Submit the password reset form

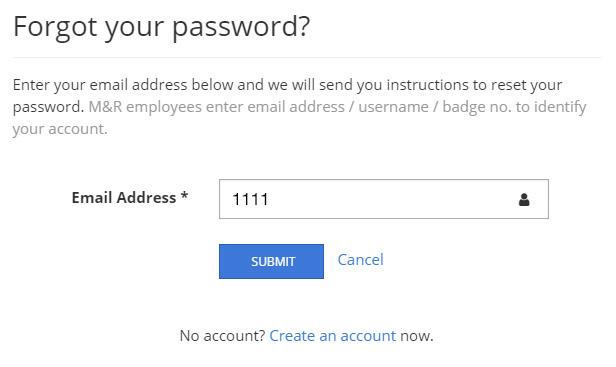point(271,261)
